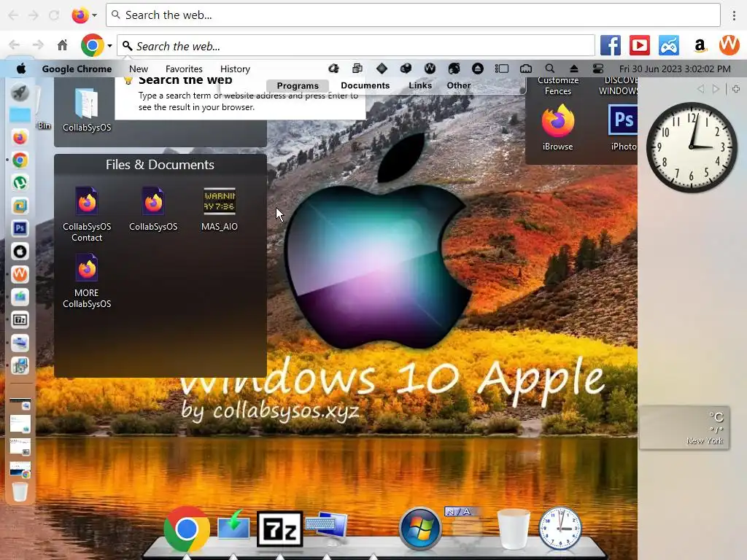This screenshot has width=747, height=560.
Task: Click the reload button in top bar
Action: tap(54, 15)
